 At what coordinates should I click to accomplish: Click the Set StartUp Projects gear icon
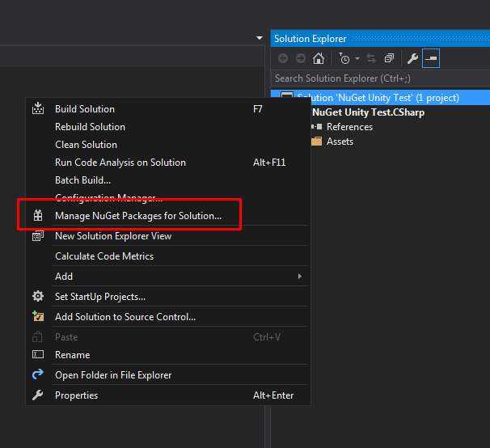tap(38, 296)
